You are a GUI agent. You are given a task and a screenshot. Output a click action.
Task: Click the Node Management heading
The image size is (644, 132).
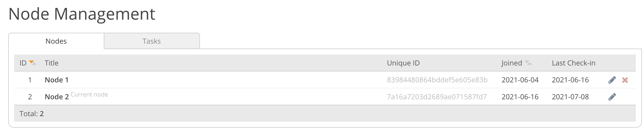click(x=82, y=14)
